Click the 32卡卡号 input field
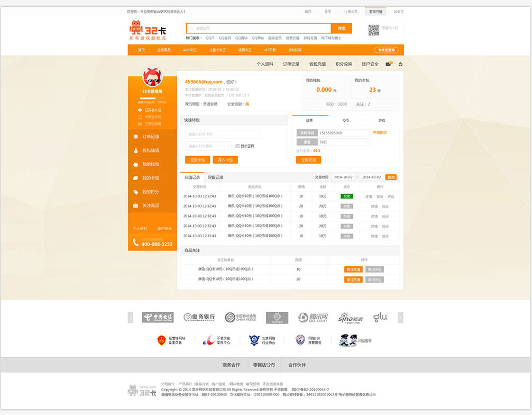The image size is (532, 415). coord(222,134)
